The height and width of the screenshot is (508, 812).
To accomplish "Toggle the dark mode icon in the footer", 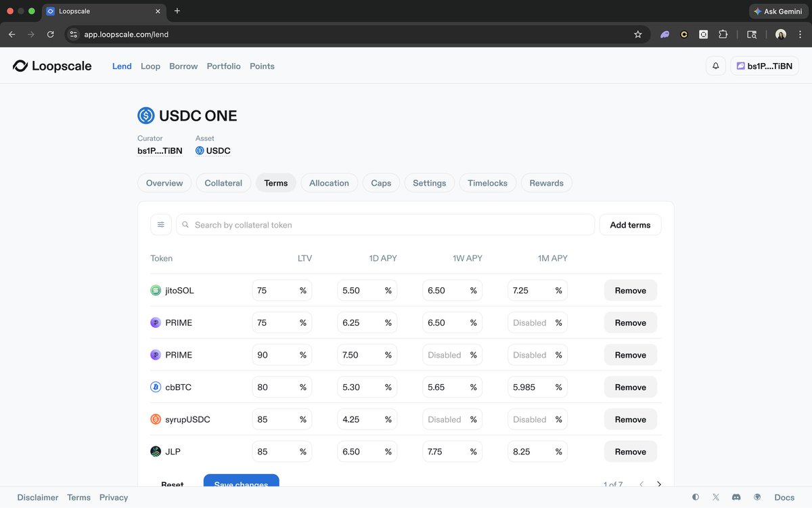I will [696, 497].
